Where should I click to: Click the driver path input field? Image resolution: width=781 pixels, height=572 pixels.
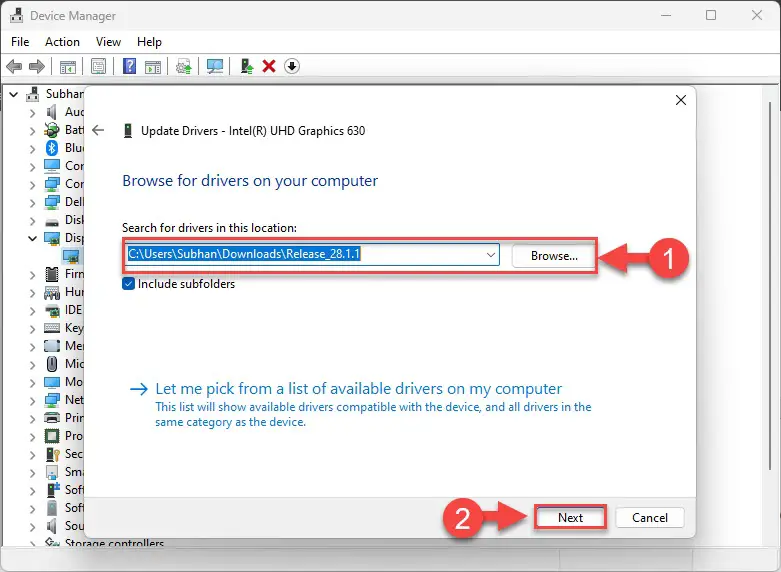point(311,255)
